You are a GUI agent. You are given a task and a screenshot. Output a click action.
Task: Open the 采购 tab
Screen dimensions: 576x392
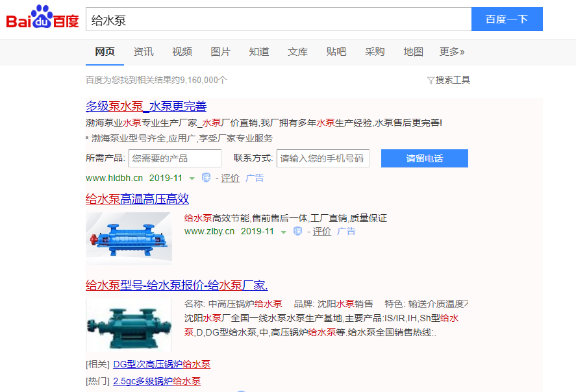[375, 52]
